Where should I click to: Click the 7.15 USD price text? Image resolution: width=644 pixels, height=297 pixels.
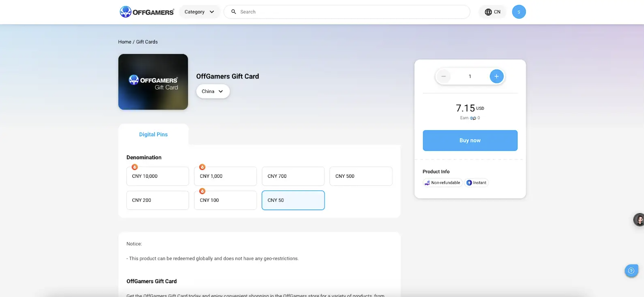tap(470, 108)
